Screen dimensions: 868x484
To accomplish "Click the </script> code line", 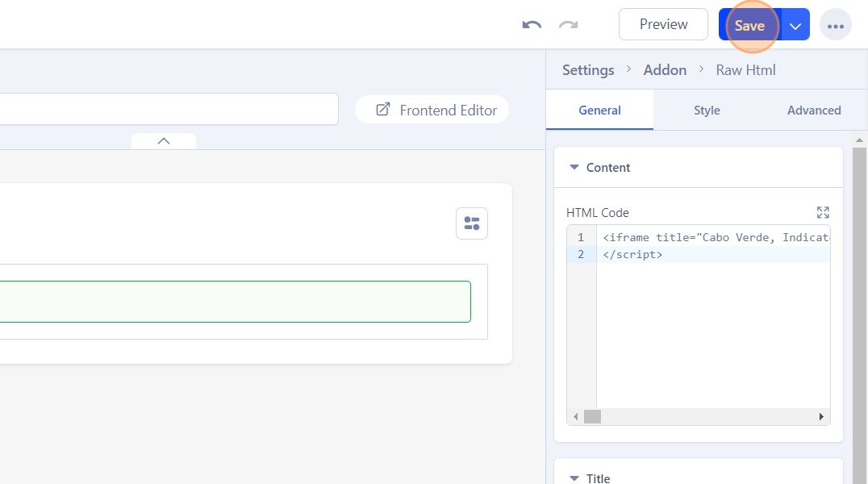I will (632, 255).
